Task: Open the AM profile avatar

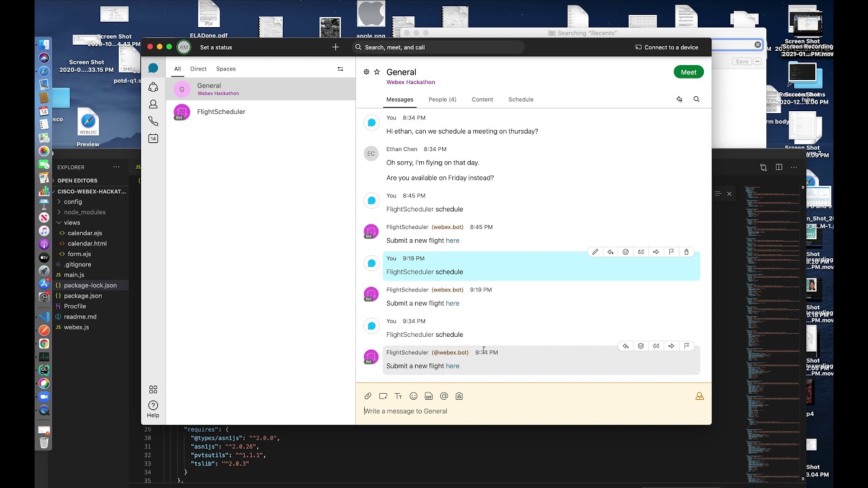Action: [x=183, y=47]
